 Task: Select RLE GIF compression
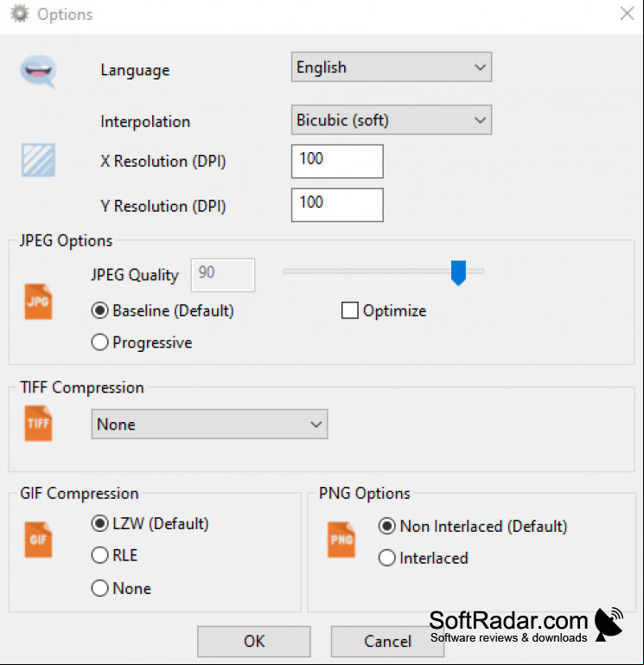[114, 555]
